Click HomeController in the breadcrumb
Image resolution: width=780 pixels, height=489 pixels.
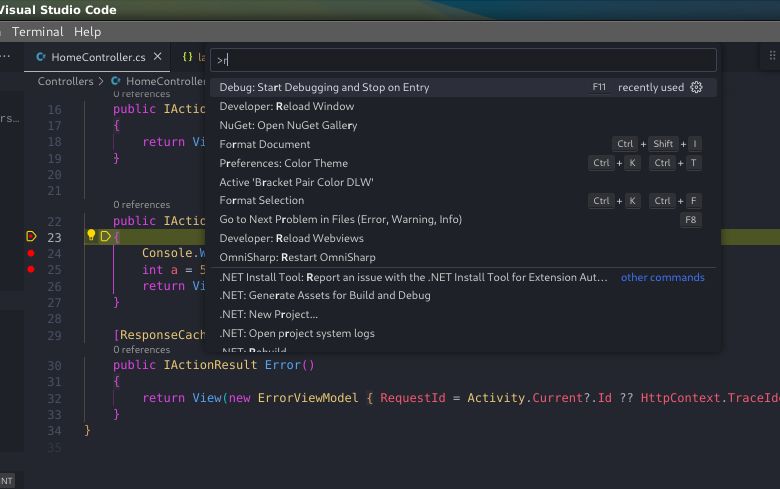coord(165,81)
